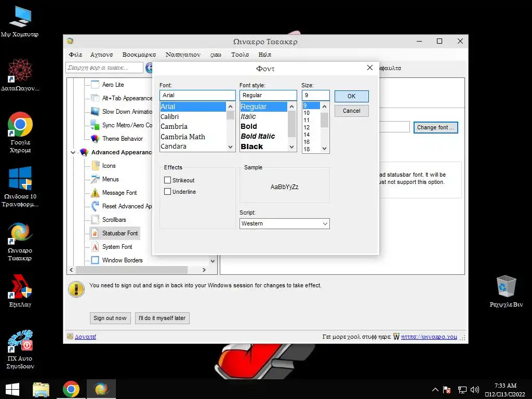Show hidden system tray icons chevron
This screenshot has width=532, height=399.
[x=435, y=390]
